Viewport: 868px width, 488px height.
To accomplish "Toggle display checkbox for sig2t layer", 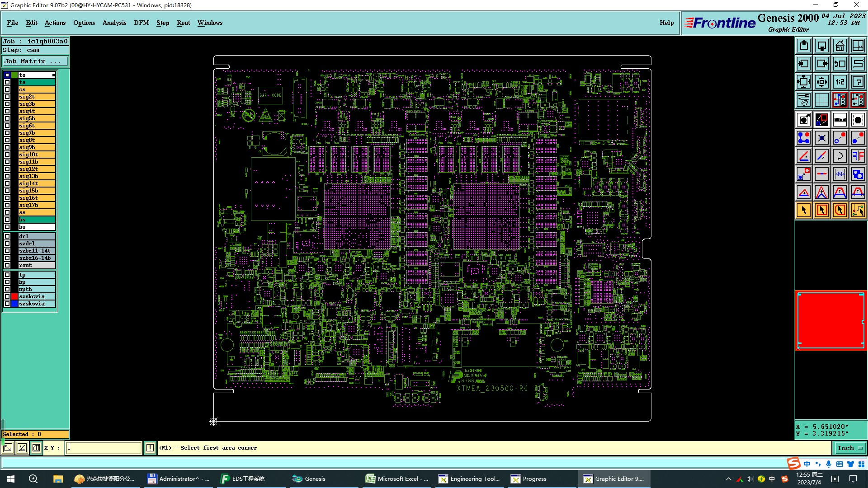I will pyautogui.click(x=7, y=97).
